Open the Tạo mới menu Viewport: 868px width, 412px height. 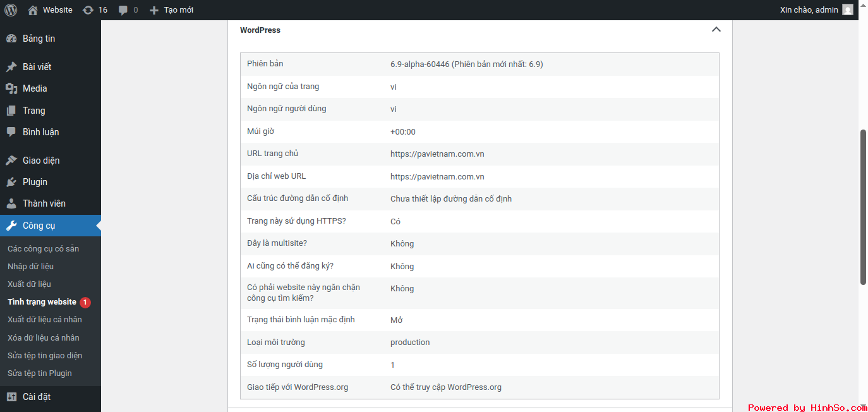pyautogui.click(x=172, y=10)
